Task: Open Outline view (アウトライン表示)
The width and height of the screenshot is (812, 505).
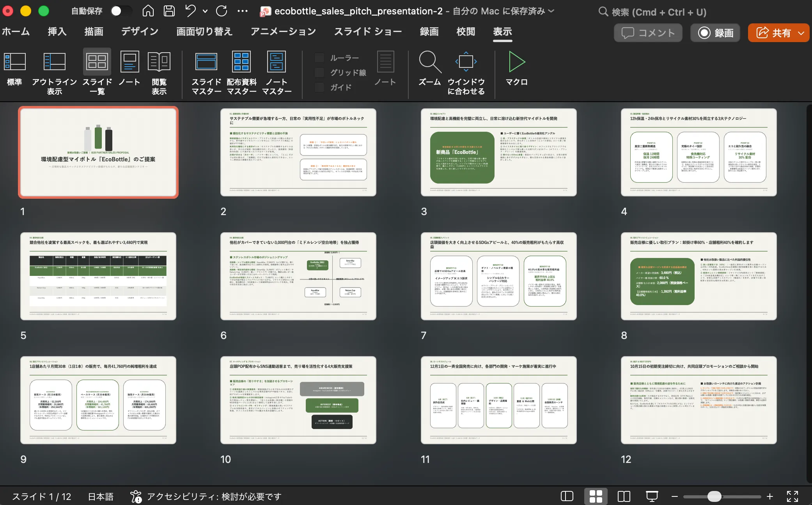Action: [54, 73]
